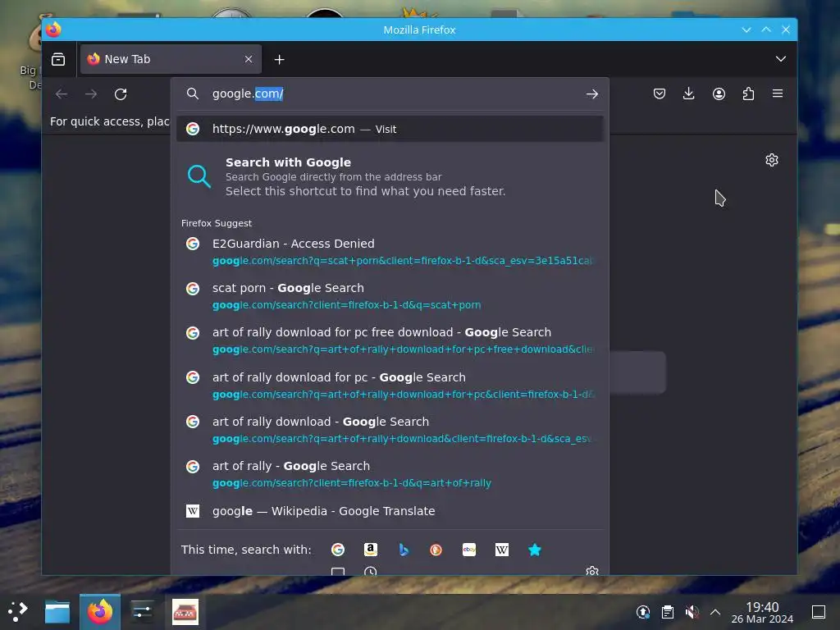
Task: Click the show desktop button
Action: 819,611
